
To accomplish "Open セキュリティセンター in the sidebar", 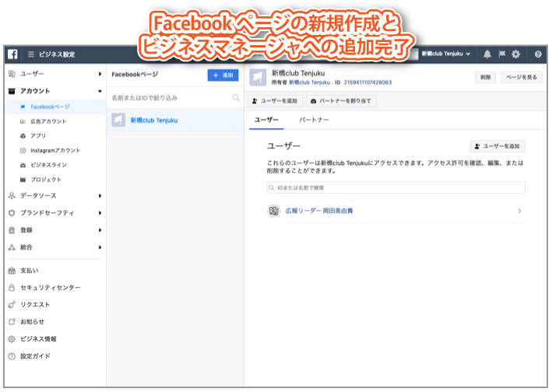I will [x=51, y=288].
